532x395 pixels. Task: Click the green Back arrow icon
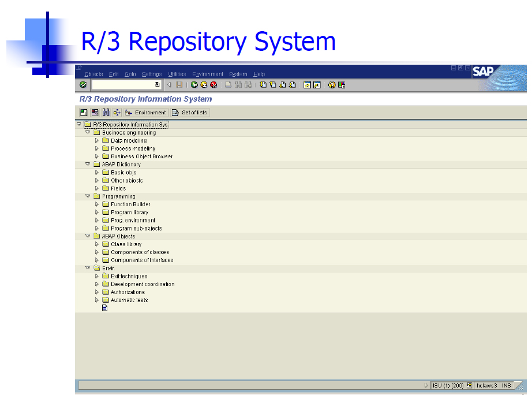pyautogui.click(x=194, y=84)
